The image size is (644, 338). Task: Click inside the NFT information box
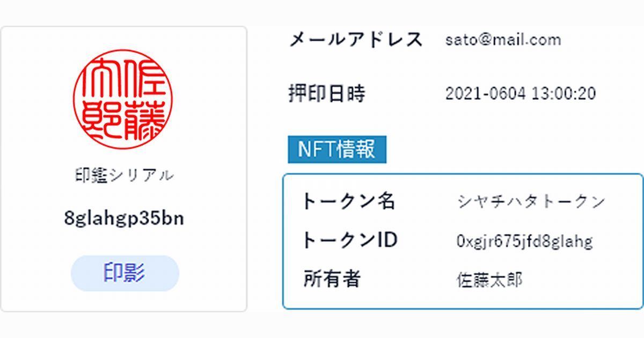click(x=463, y=241)
